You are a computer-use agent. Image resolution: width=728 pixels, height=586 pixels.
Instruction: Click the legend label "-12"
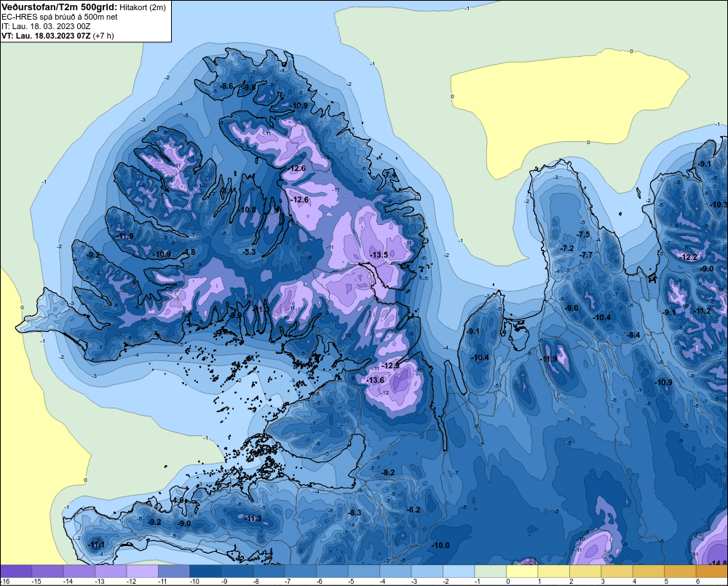coord(131,582)
